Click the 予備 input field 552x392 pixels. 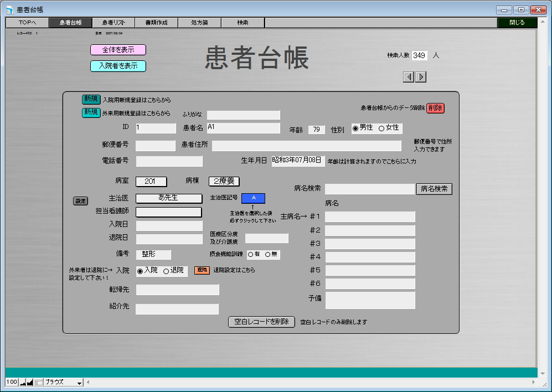pyautogui.click(x=370, y=300)
